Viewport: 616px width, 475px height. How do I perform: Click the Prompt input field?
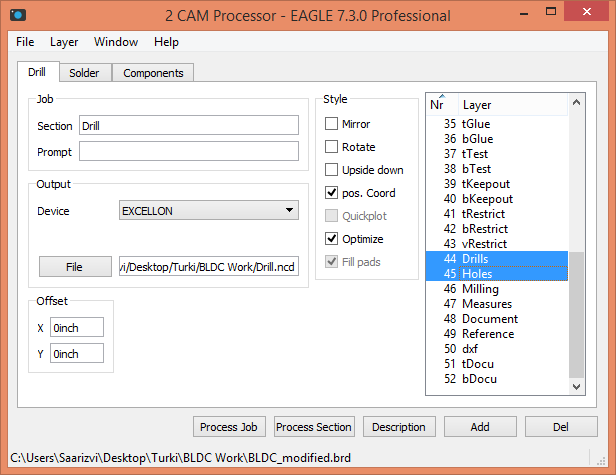pyautogui.click(x=189, y=151)
